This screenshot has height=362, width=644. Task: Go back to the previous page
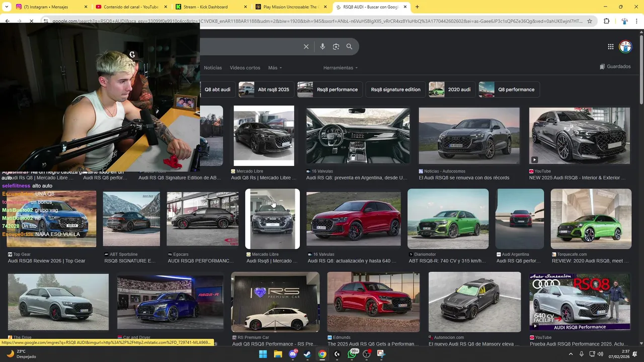7,21
